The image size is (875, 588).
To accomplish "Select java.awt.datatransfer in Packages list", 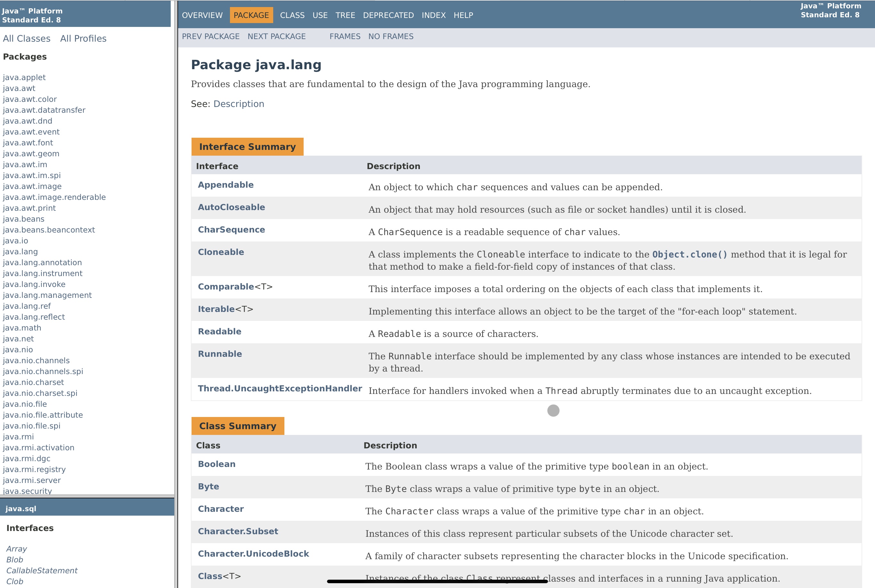I will tap(44, 110).
